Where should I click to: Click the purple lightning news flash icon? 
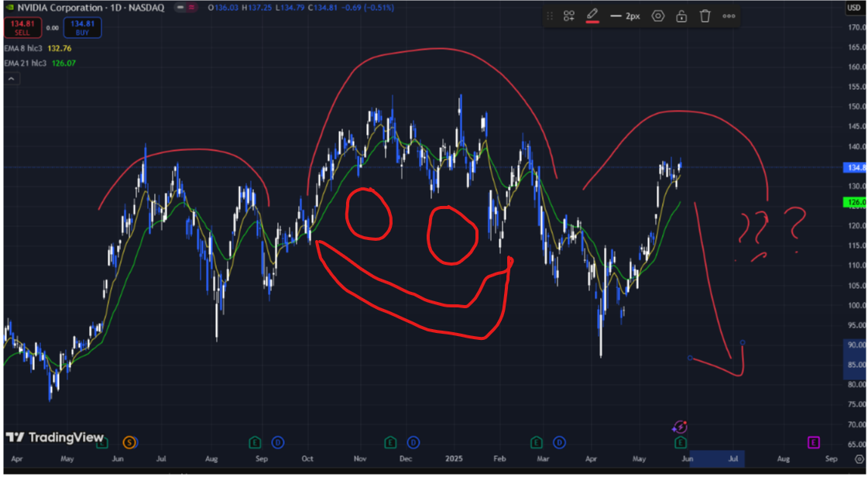click(x=680, y=427)
